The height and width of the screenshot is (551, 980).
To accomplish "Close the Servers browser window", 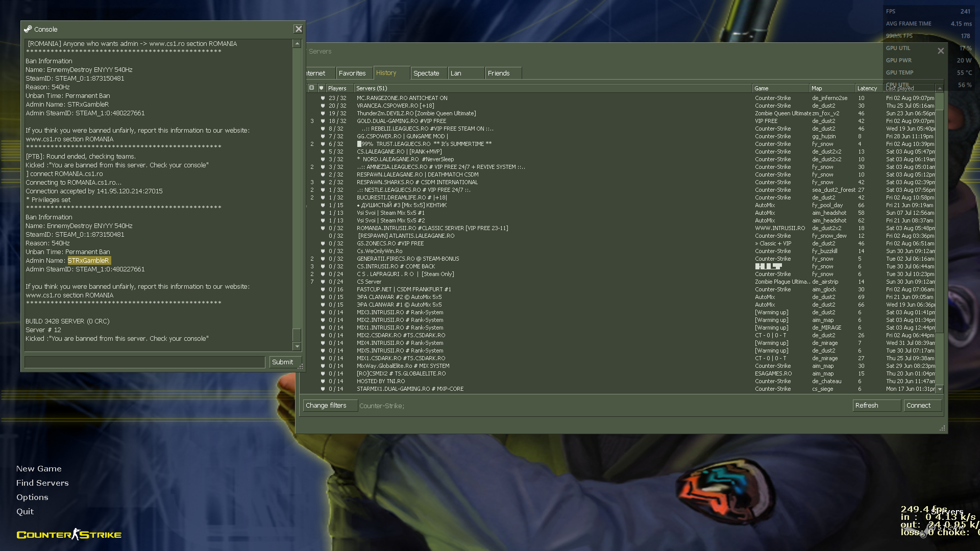I will 940,51.
